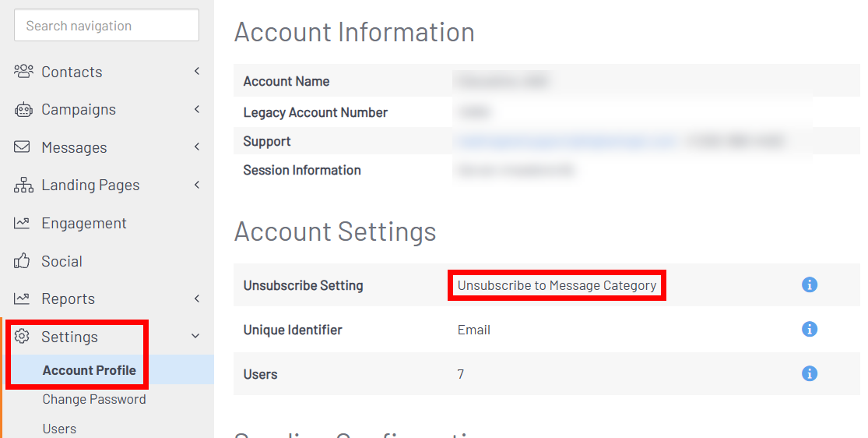Click the Messages envelope icon

tap(23, 147)
